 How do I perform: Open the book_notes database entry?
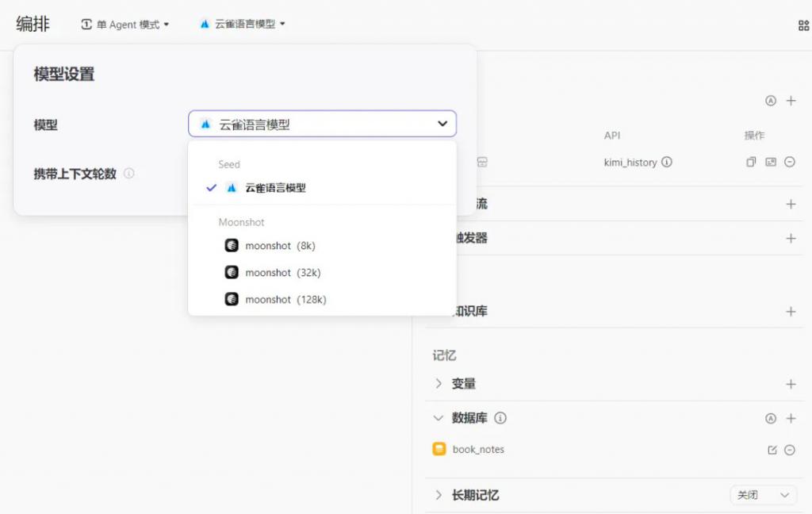477,450
